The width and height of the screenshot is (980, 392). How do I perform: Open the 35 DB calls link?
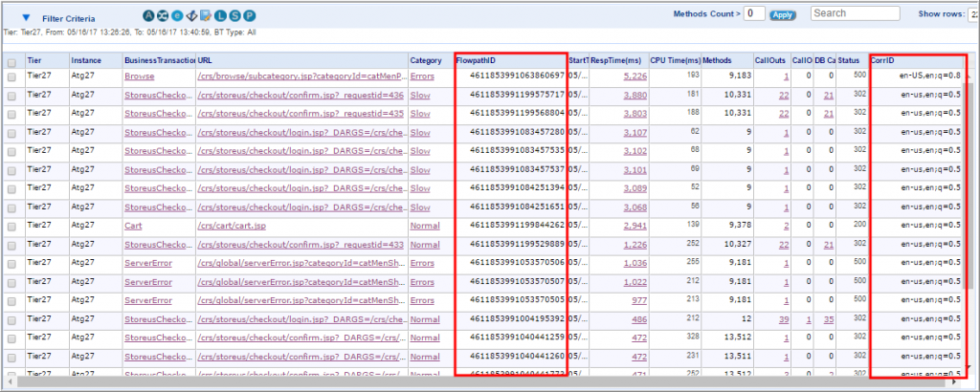pos(829,319)
